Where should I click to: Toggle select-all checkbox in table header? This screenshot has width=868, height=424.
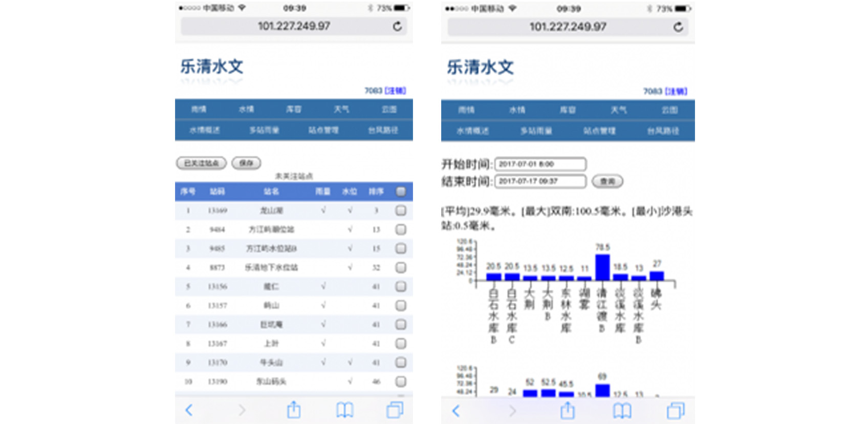pos(401,192)
